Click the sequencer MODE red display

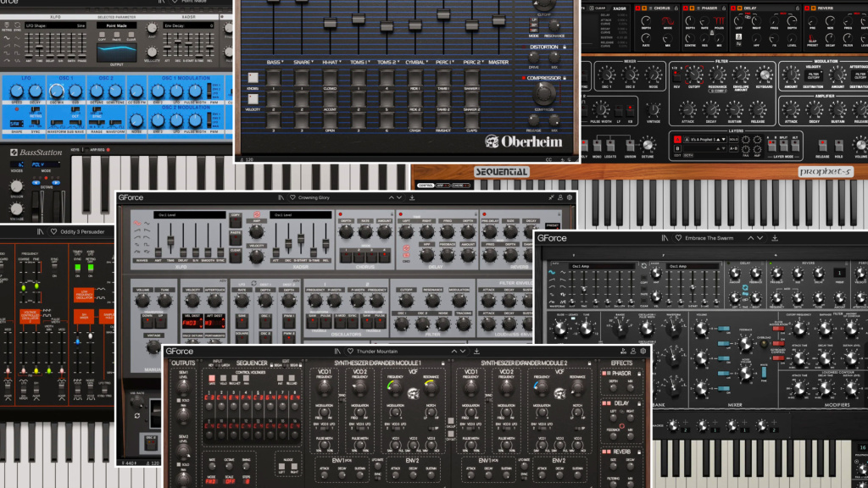tap(211, 481)
